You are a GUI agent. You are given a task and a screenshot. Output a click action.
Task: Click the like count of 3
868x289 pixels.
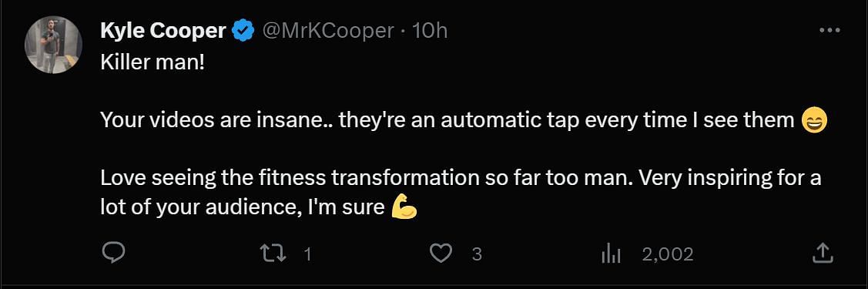tap(477, 254)
